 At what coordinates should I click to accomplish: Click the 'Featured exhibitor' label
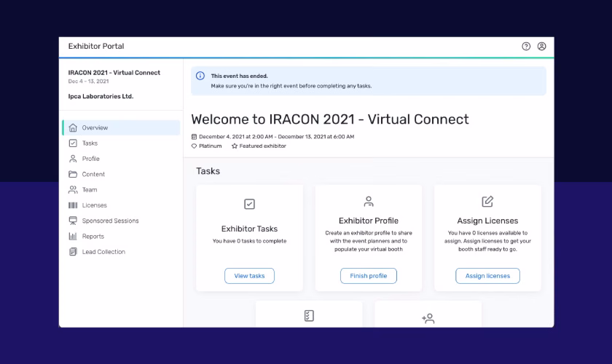(x=263, y=146)
